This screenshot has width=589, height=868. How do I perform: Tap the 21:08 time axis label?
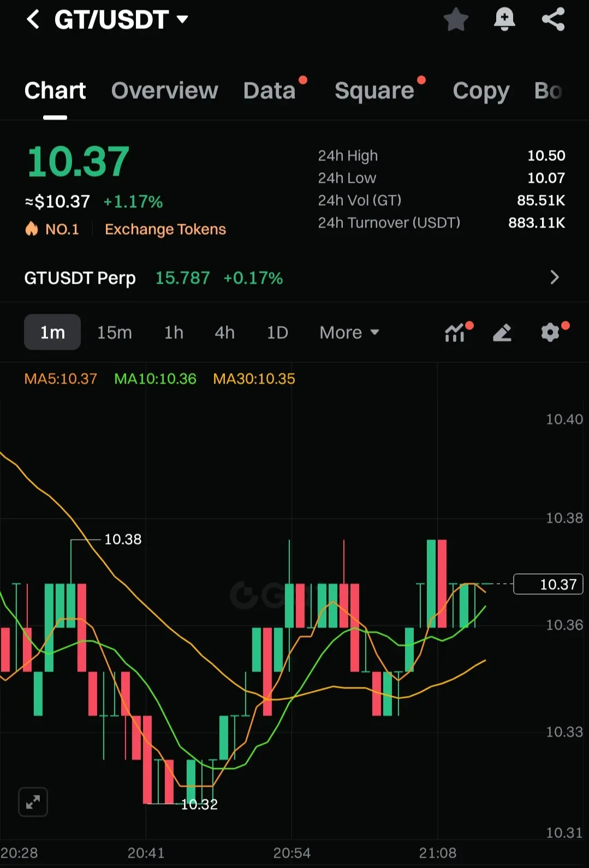pyautogui.click(x=437, y=853)
